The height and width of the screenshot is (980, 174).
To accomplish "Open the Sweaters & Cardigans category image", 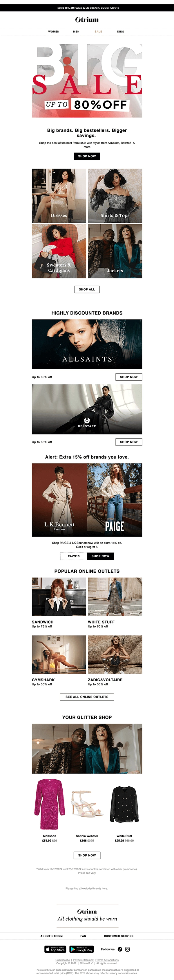I will click(59, 251).
